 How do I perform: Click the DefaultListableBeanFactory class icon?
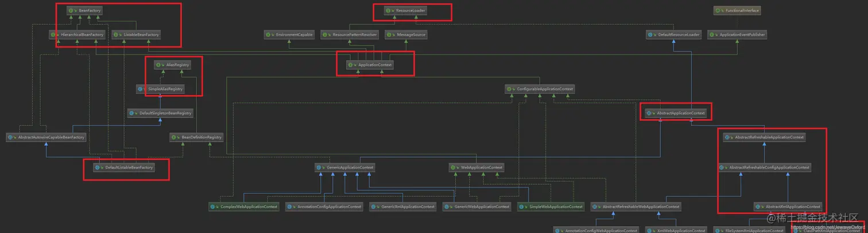(98, 168)
